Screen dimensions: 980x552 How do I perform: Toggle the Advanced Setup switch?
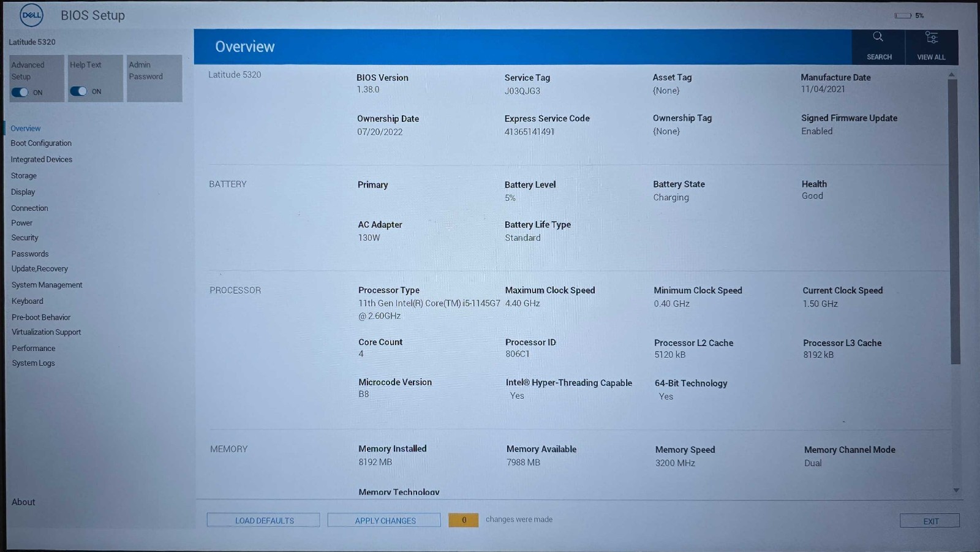(x=20, y=93)
